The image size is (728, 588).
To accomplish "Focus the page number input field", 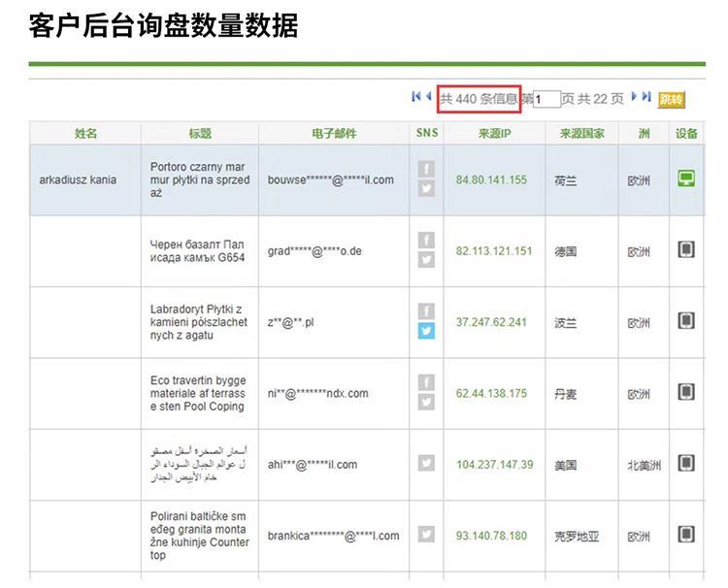I will [x=546, y=99].
